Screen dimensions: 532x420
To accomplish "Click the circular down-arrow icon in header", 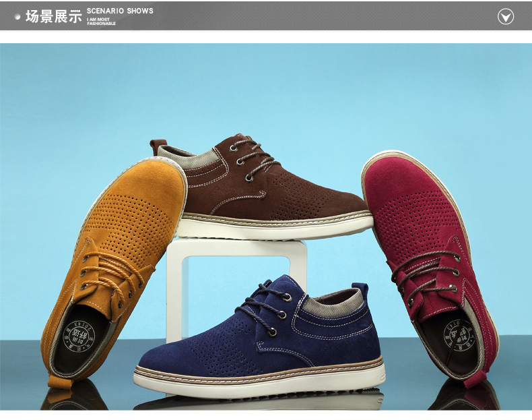I will (x=505, y=16).
